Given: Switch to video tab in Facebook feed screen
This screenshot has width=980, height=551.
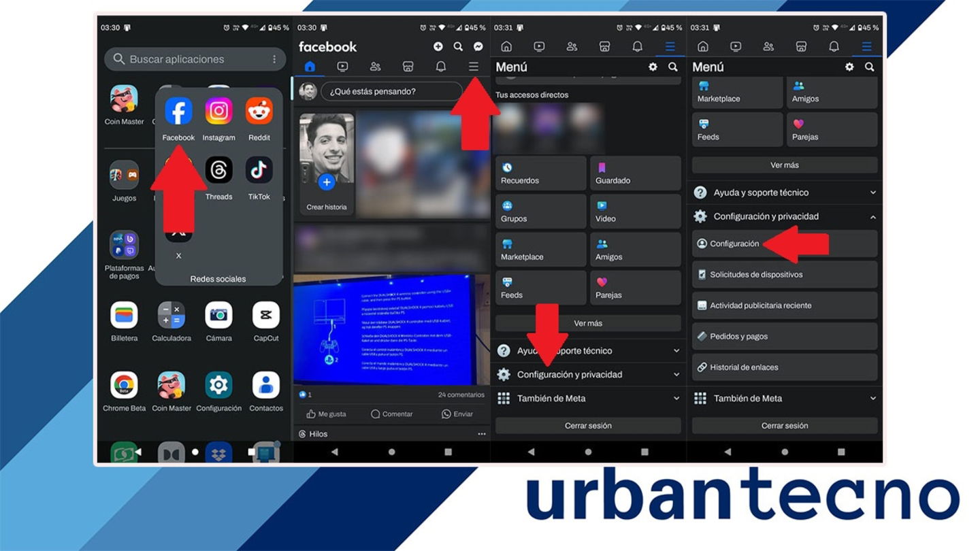Looking at the screenshot, I should [342, 67].
